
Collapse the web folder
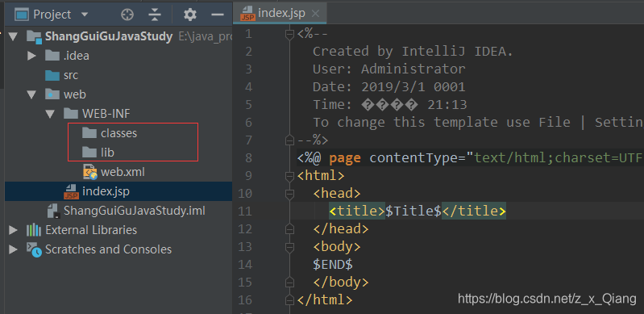(x=31, y=94)
